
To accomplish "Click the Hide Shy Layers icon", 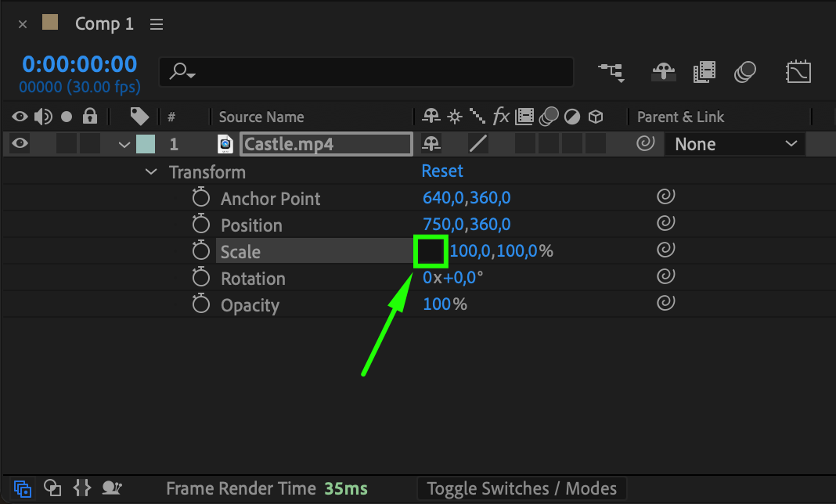I will coord(663,72).
